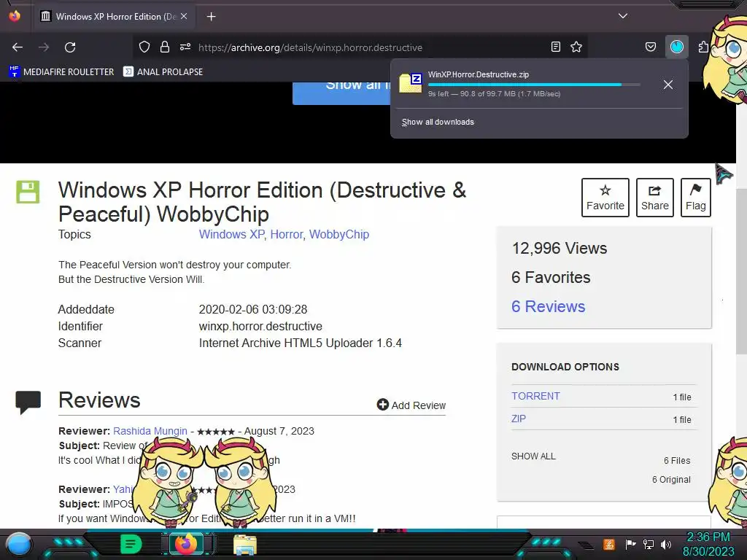This screenshot has height=560, width=747.
Task: Click the site padlock icon
Action: 165,47
